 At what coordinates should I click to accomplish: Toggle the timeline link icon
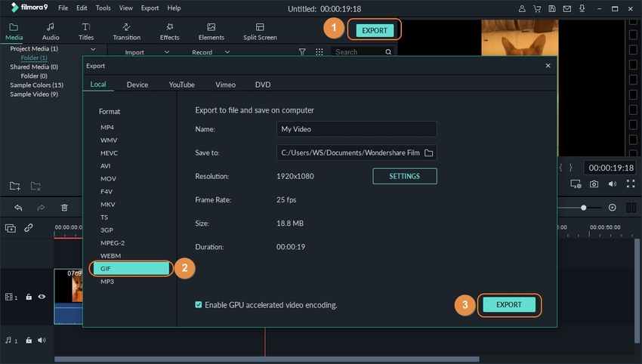pos(28,227)
